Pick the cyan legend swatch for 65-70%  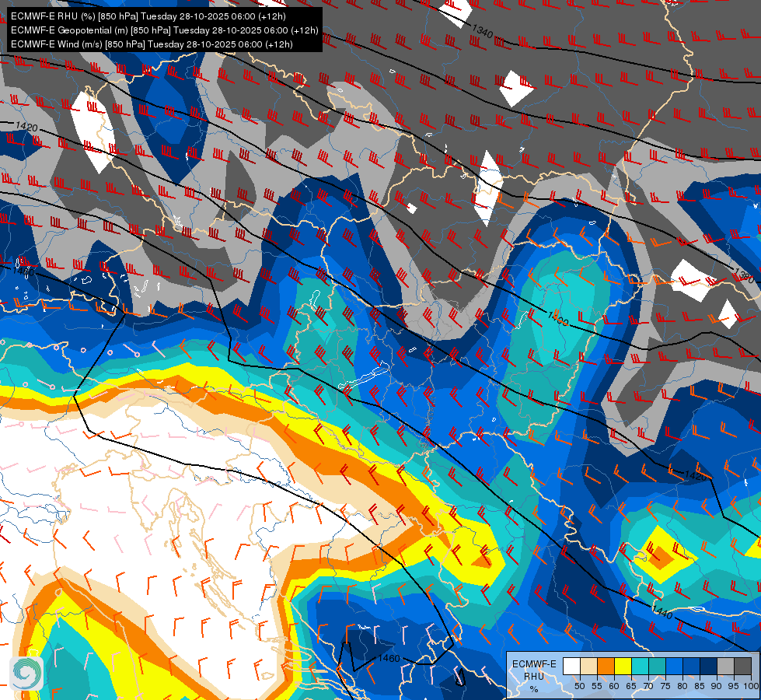pyautogui.click(x=641, y=666)
